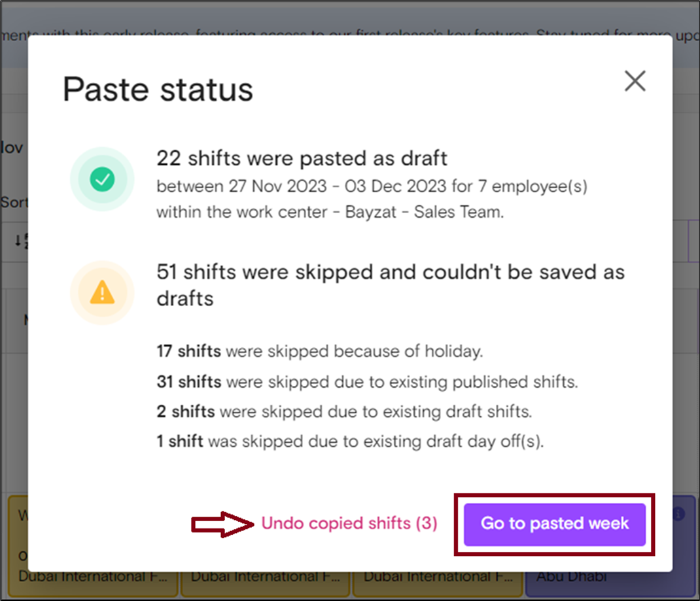Click the orange warning triangle icon
Viewport: 700px width, 601px height.
click(102, 293)
